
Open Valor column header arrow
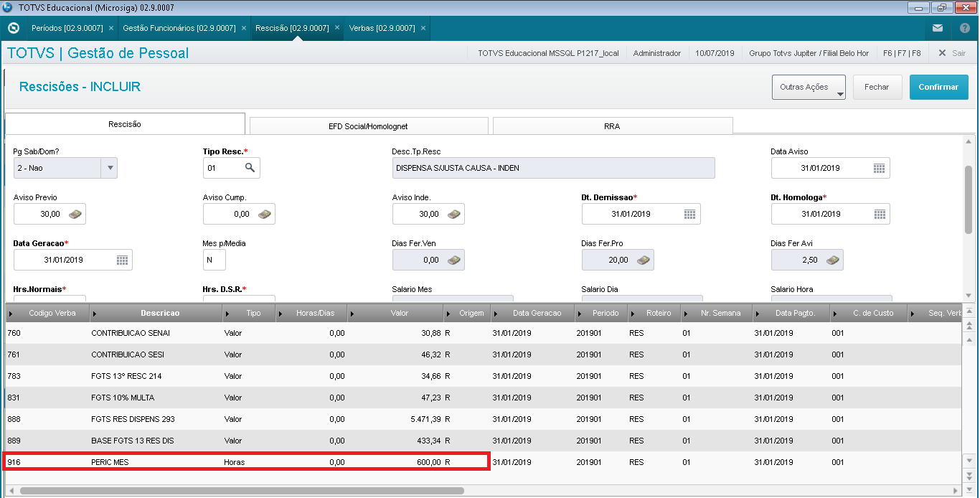tap(352, 314)
